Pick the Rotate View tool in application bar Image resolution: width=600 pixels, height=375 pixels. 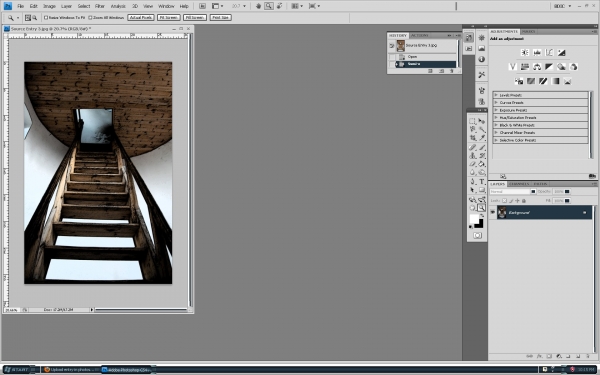click(280, 6)
